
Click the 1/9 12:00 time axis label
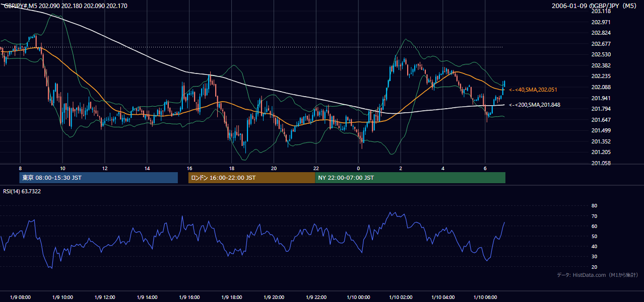(105, 297)
